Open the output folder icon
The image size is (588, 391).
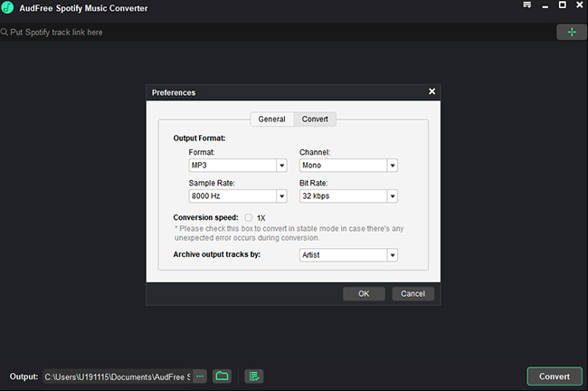point(222,376)
